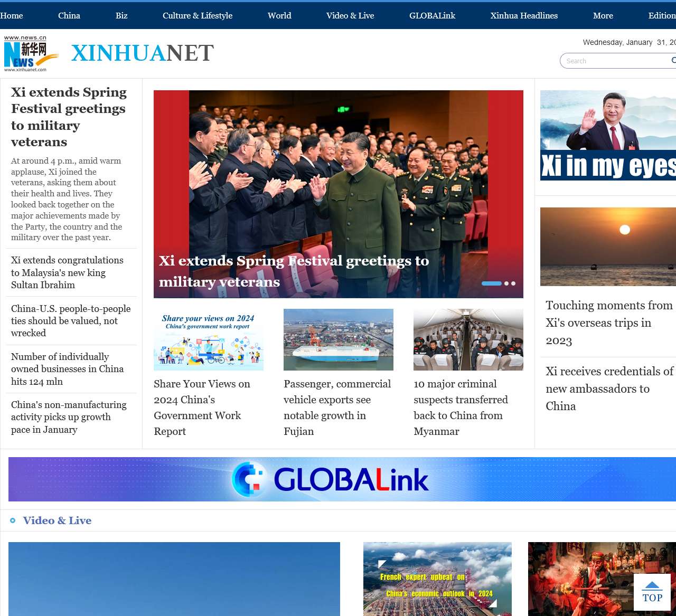Image resolution: width=676 pixels, height=616 pixels.
Task: Open red costume performance video thumbnail
Action: point(602,579)
